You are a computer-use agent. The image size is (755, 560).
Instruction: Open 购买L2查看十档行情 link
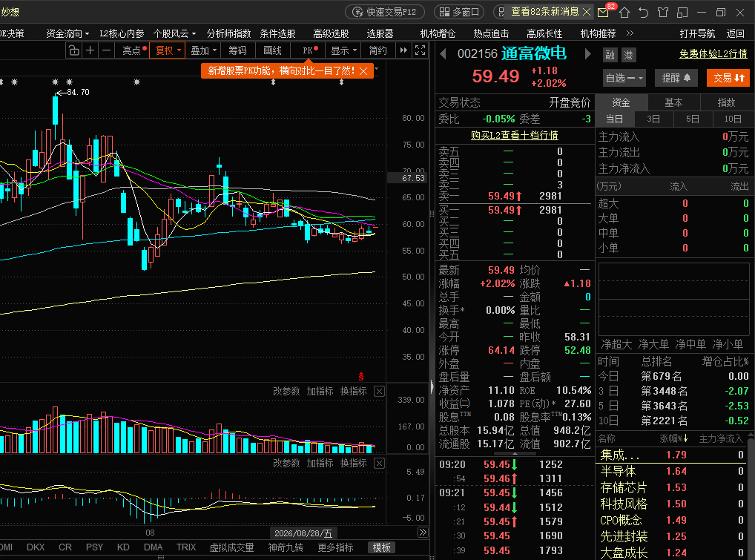514,135
